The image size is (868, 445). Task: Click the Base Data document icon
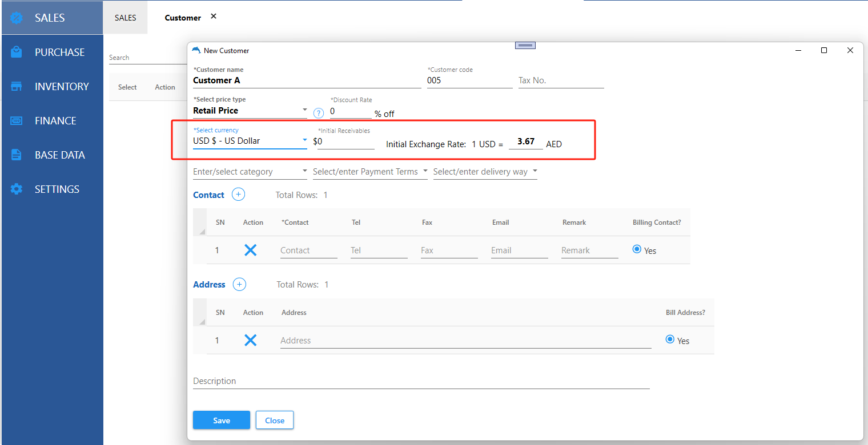pos(17,155)
